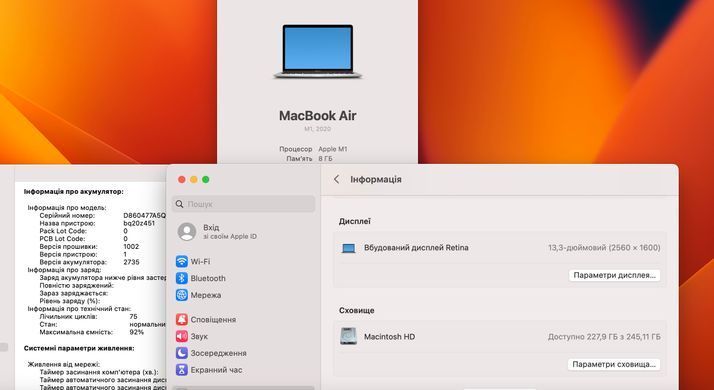Screen dimensions: 714x390
Task: Click MacBook Air title in About window
Action: point(317,115)
